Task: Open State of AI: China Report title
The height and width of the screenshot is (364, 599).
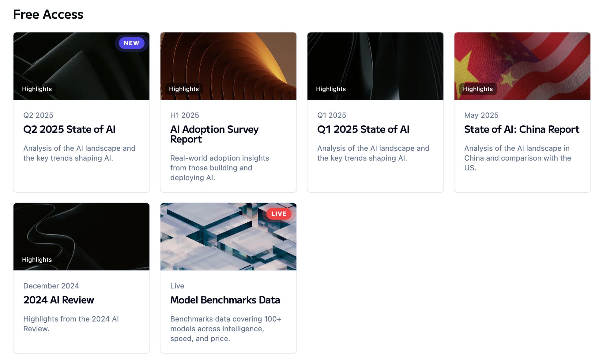Action: tap(522, 129)
